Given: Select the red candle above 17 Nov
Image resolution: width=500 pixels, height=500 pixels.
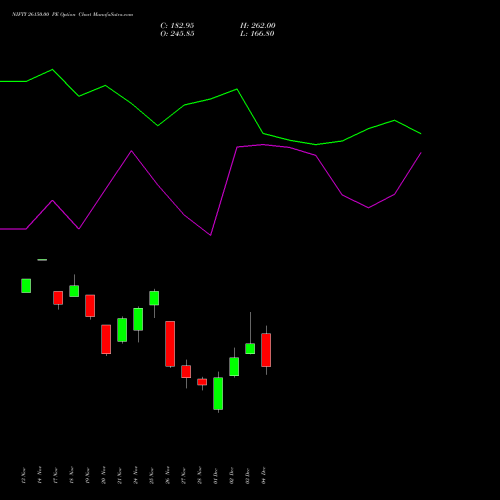Looking at the screenshot, I should click(x=58, y=298).
